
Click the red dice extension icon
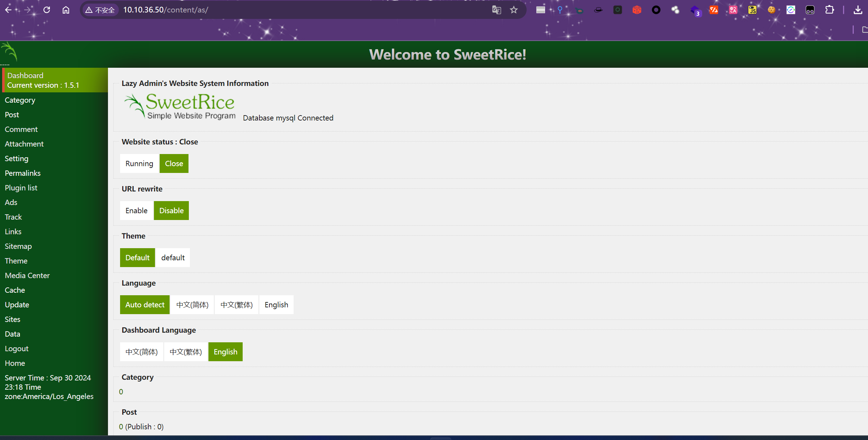tap(637, 10)
